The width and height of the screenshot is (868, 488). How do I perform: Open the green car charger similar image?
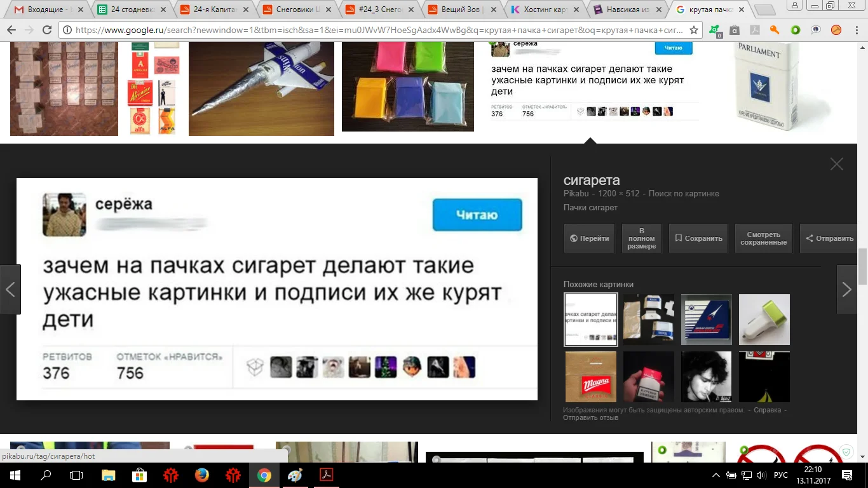764,320
